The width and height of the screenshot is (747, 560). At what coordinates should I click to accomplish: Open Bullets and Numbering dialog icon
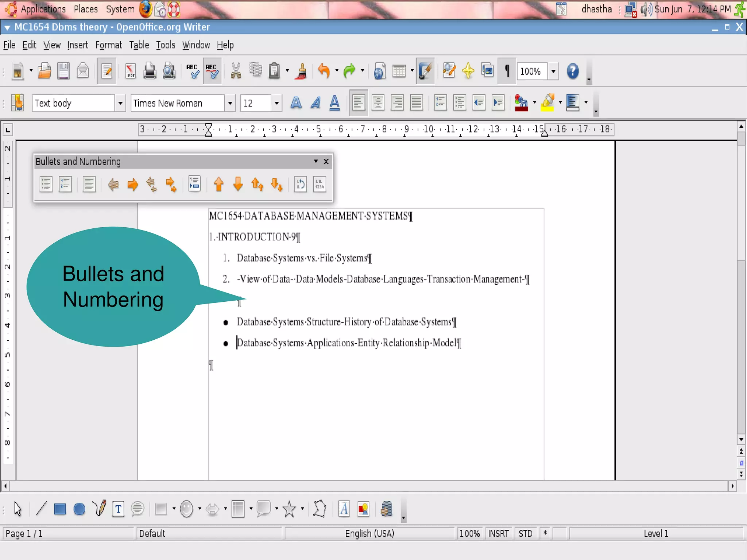[x=320, y=184]
